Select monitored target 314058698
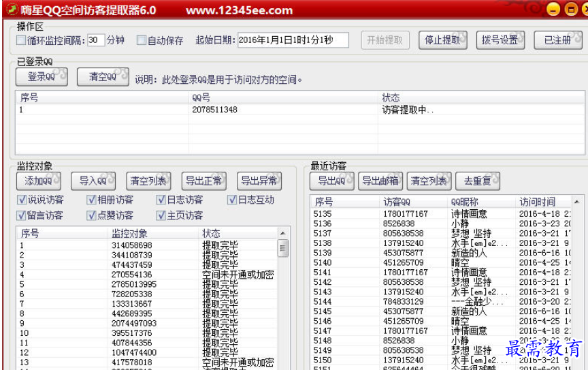This screenshot has width=588, height=370. click(x=146, y=245)
